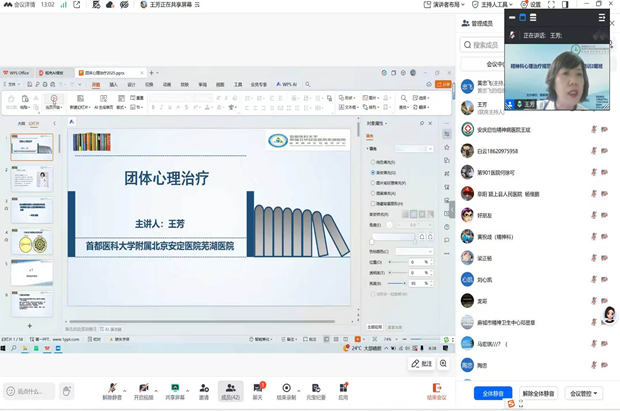Click the gradient stop bar in properties panel
The width and height of the screenshot is (620, 411).
[393, 237]
